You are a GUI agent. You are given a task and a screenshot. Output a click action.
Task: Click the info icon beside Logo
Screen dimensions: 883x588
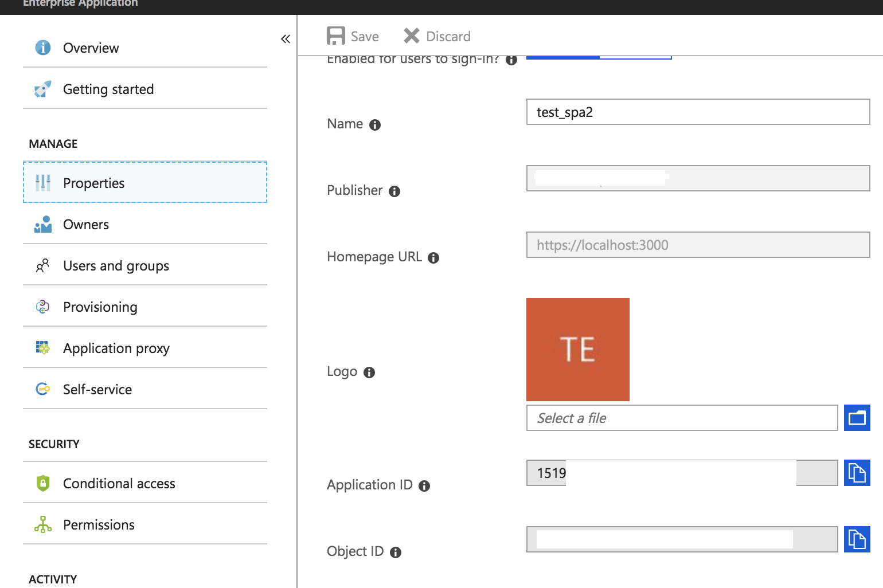(369, 373)
